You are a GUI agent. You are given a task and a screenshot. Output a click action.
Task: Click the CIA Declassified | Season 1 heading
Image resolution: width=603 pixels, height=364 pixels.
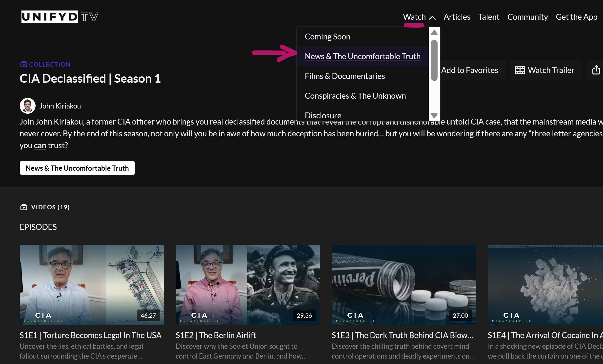click(90, 79)
